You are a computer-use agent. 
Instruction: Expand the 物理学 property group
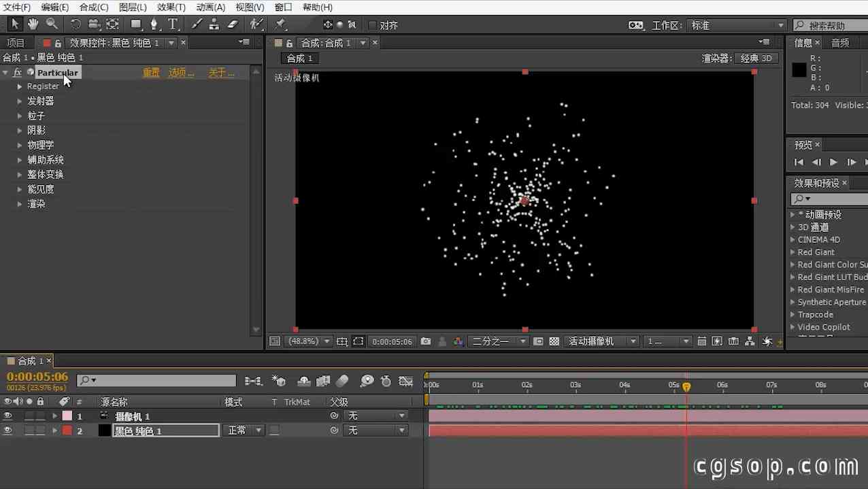click(x=20, y=146)
